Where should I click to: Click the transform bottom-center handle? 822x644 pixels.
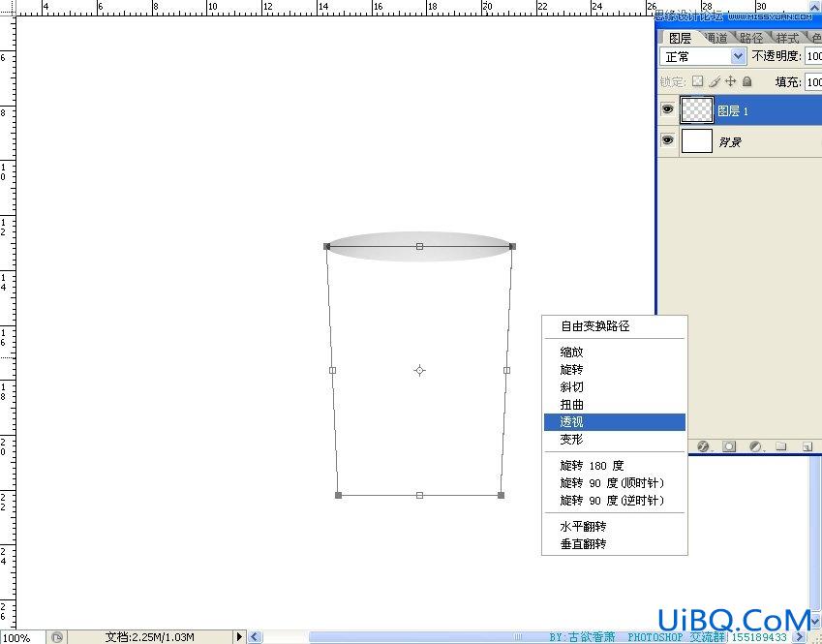pyautogui.click(x=419, y=495)
